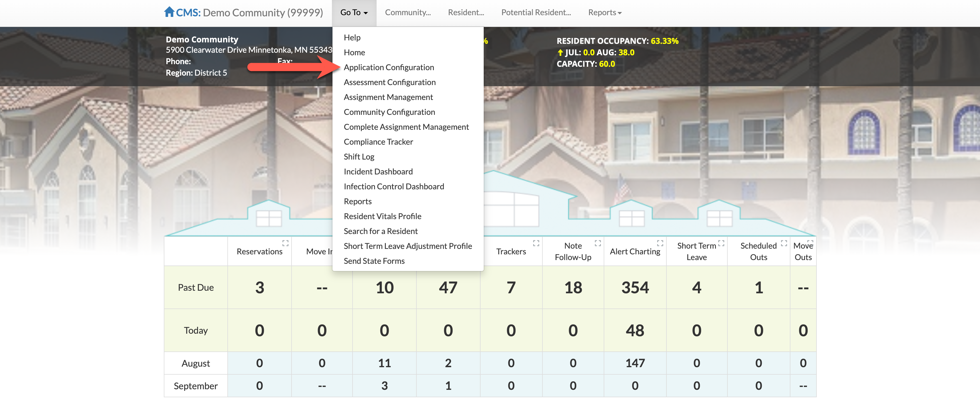Image resolution: width=980 pixels, height=405 pixels.
Task: Click the CMS home house icon
Action: [169, 12]
